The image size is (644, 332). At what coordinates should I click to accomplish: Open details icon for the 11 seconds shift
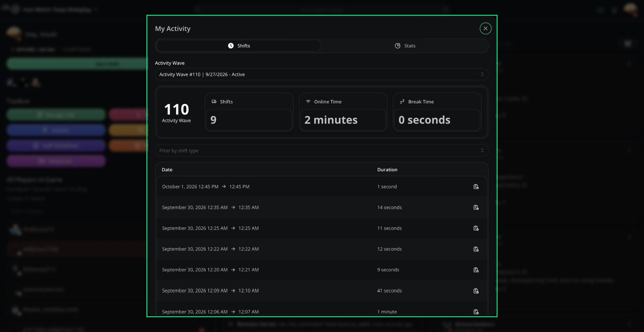pos(476,228)
